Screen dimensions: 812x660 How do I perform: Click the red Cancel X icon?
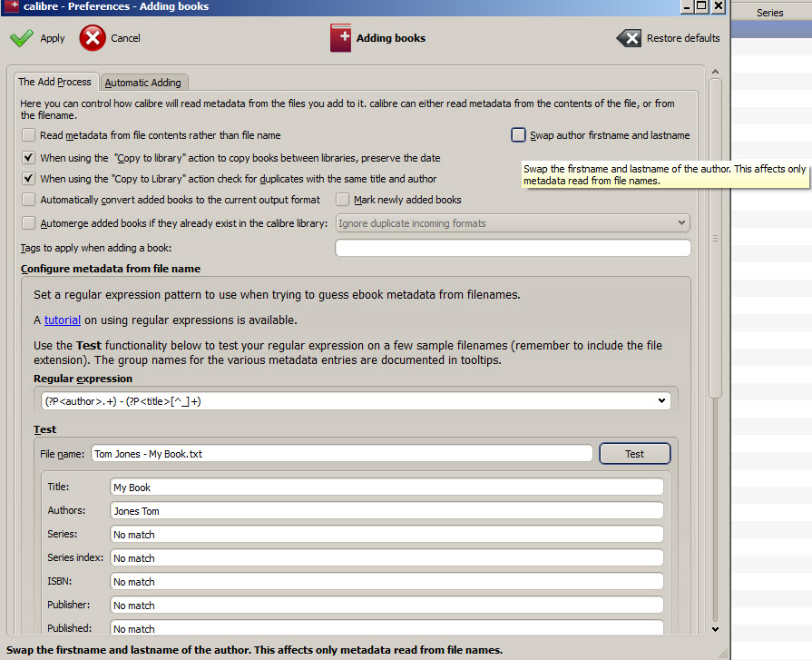click(x=93, y=38)
